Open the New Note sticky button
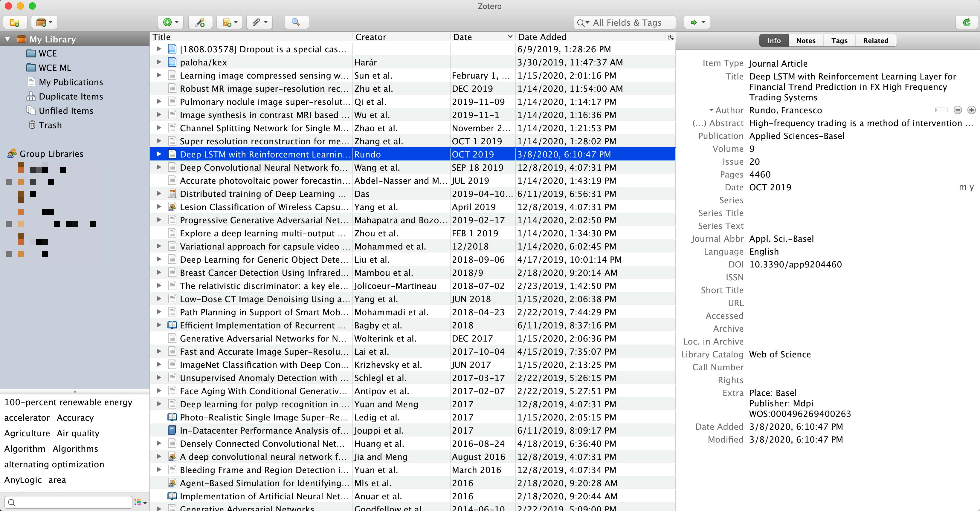 pos(229,22)
